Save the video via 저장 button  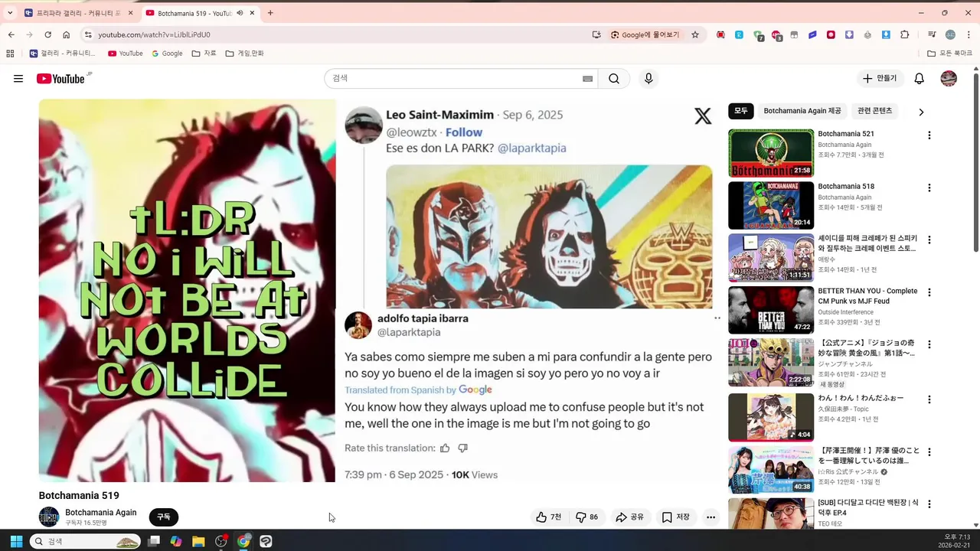point(675,517)
